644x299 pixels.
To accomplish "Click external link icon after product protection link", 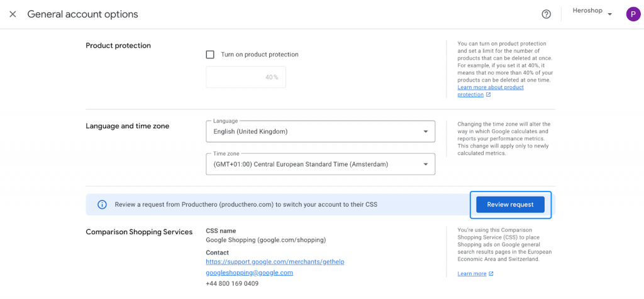I will (x=488, y=95).
